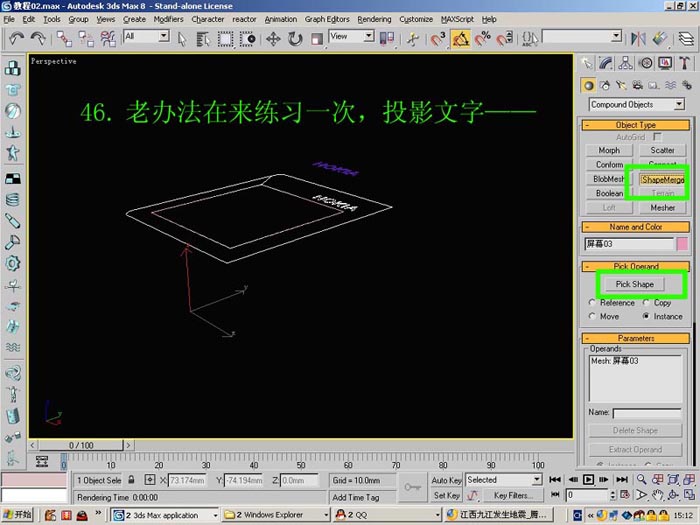Select the Select and Link tool
Image resolution: width=700 pixels, height=525 pixels.
pyautogui.click(x=64, y=39)
